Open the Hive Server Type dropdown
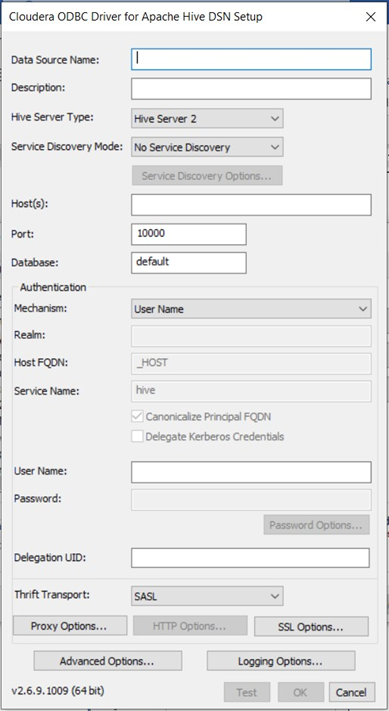The width and height of the screenshot is (389, 711). (x=207, y=119)
